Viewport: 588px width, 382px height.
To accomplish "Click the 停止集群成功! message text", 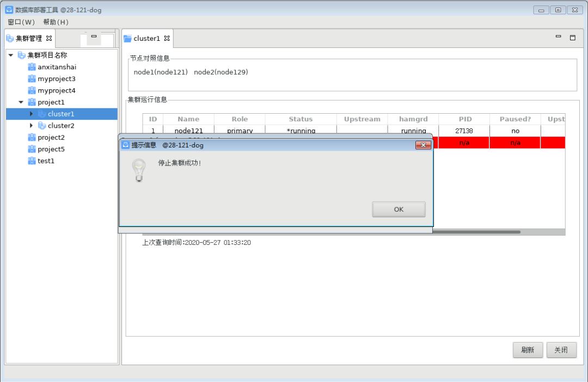I will click(180, 163).
